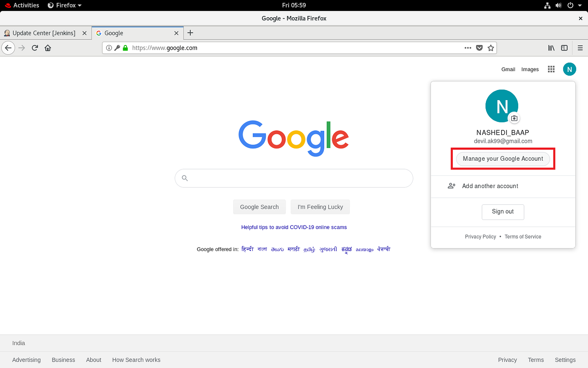Viewport: 588px width, 368px height.
Task: Focus the Google search box
Action: (294, 178)
